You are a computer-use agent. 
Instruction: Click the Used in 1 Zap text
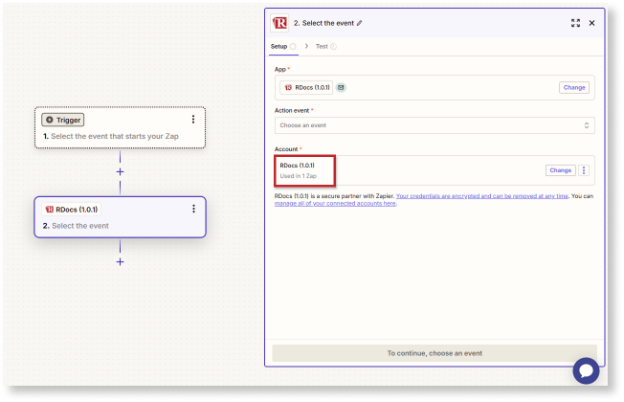[x=298, y=176]
